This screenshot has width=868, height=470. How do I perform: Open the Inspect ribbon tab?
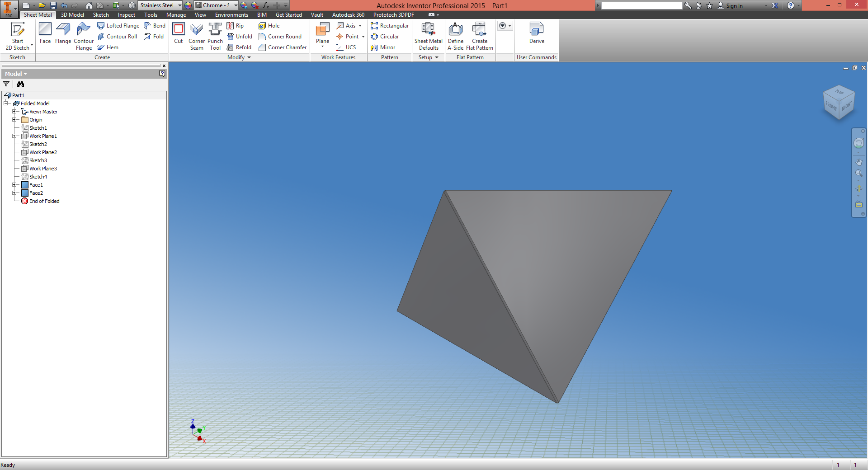click(x=126, y=15)
